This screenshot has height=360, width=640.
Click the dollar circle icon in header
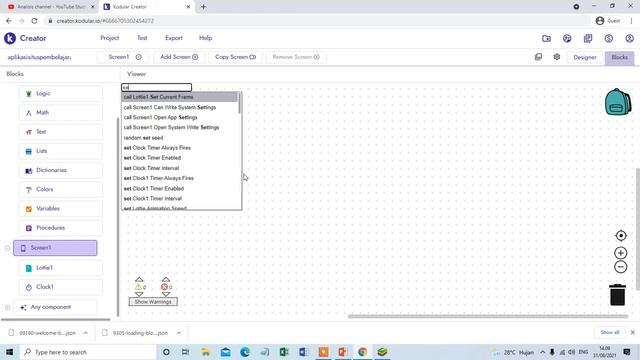tap(609, 38)
